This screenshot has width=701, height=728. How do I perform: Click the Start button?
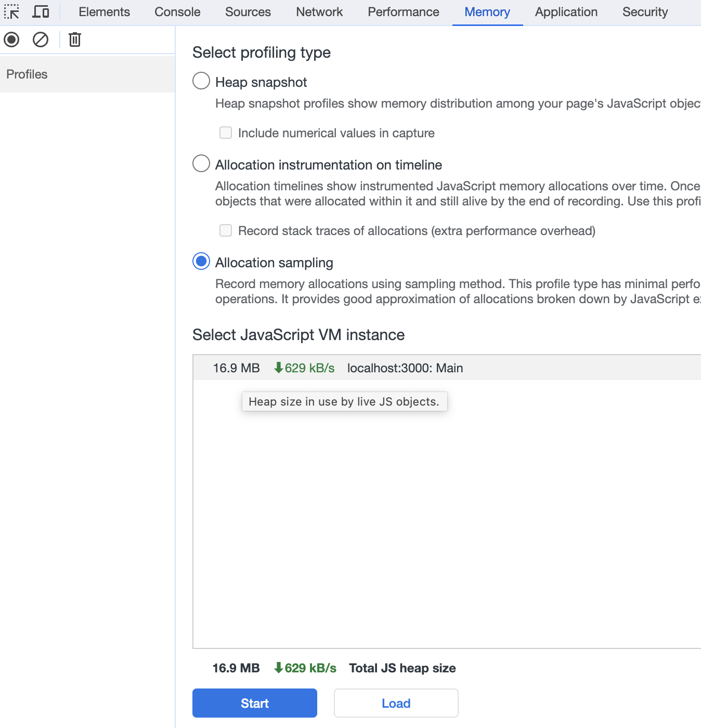point(254,703)
